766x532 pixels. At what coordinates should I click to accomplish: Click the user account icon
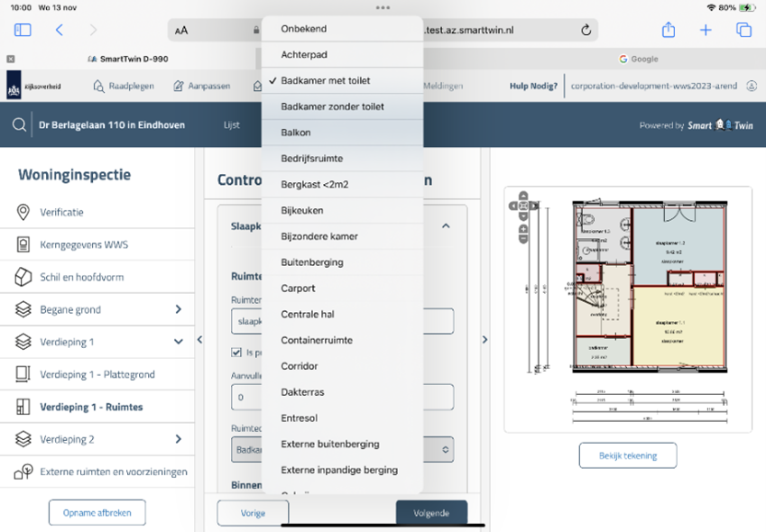pos(752,87)
